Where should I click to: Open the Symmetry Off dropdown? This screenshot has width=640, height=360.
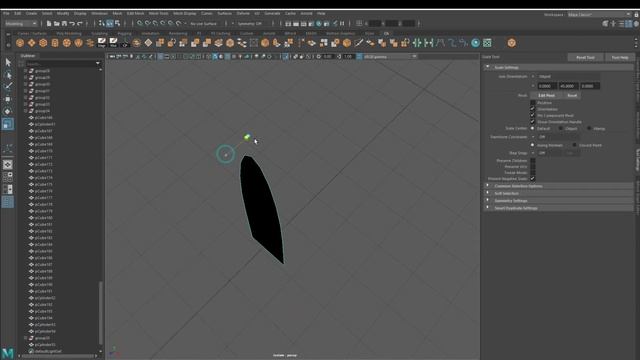pyautogui.click(x=251, y=24)
